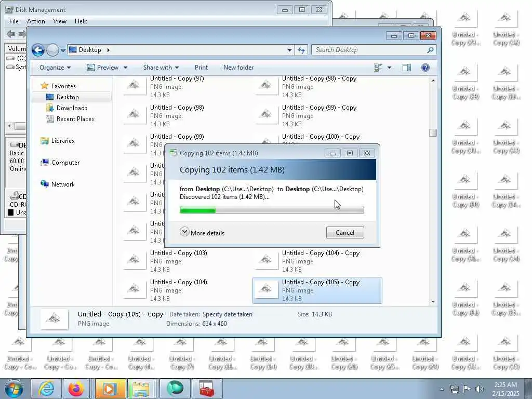Image resolution: width=532 pixels, height=399 pixels.
Task: Open File menu in Disk Management
Action: tap(14, 21)
